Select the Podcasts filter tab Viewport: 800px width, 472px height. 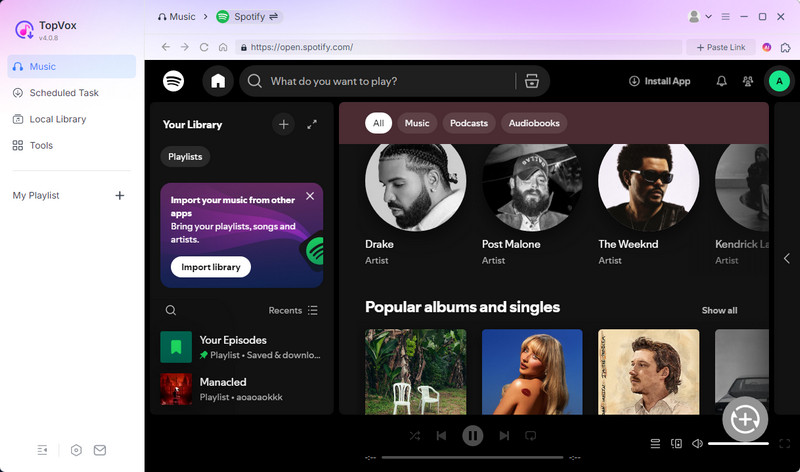pos(469,123)
